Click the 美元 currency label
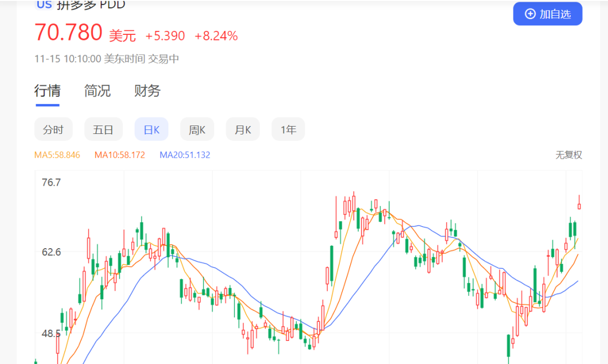This screenshot has height=364, width=608. point(123,36)
